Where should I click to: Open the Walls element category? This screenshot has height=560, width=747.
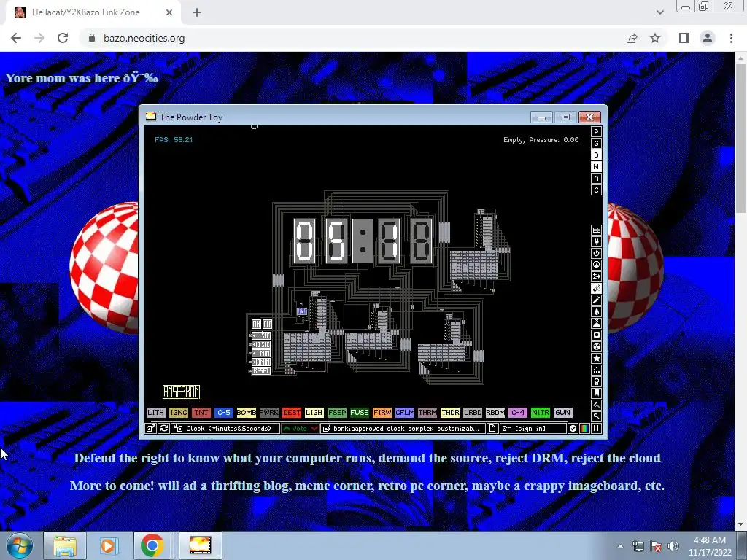click(x=596, y=230)
